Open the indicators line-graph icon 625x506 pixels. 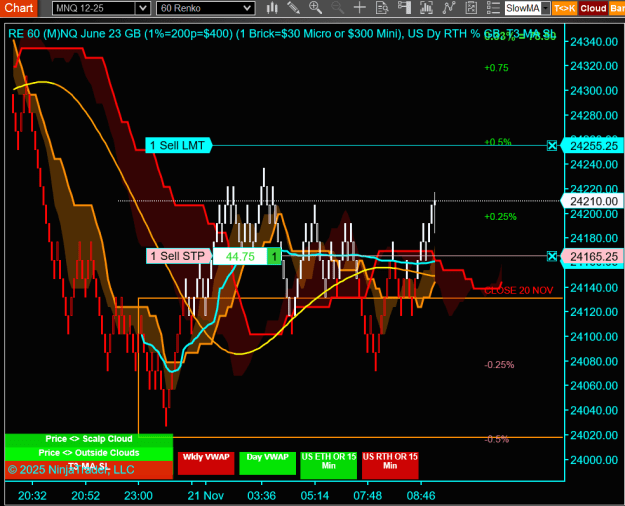[x=449, y=8]
